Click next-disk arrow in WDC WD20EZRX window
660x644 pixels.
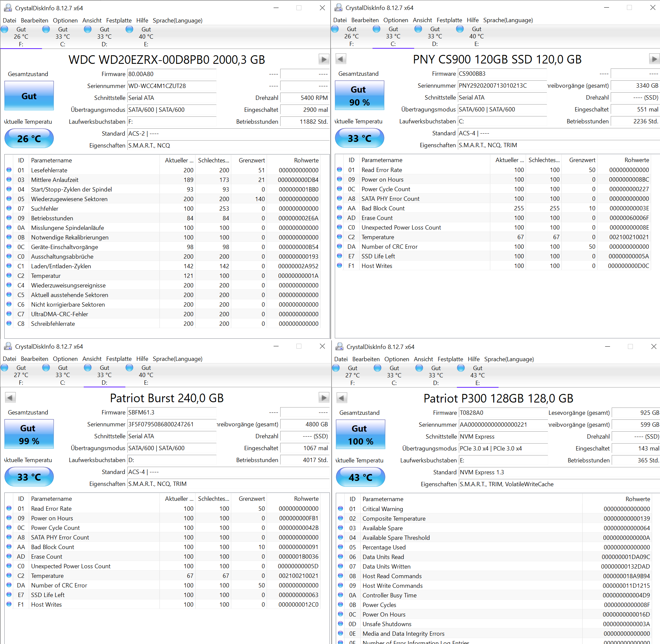(324, 60)
